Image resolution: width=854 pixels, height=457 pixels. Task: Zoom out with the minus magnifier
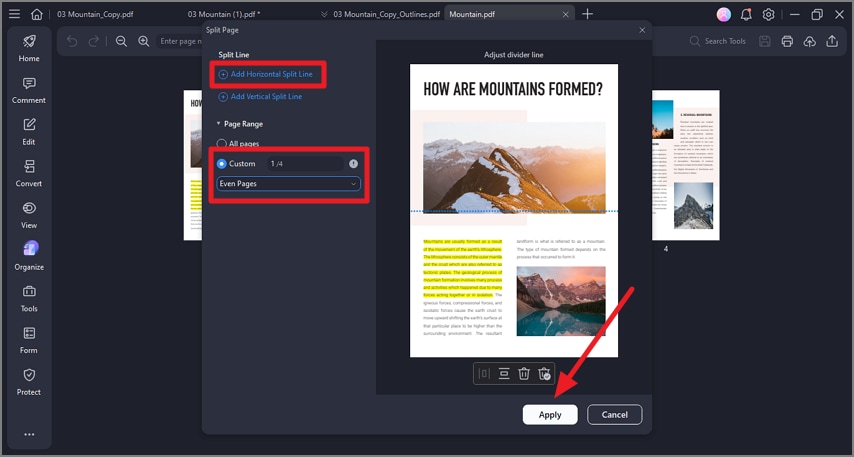coord(121,41)
